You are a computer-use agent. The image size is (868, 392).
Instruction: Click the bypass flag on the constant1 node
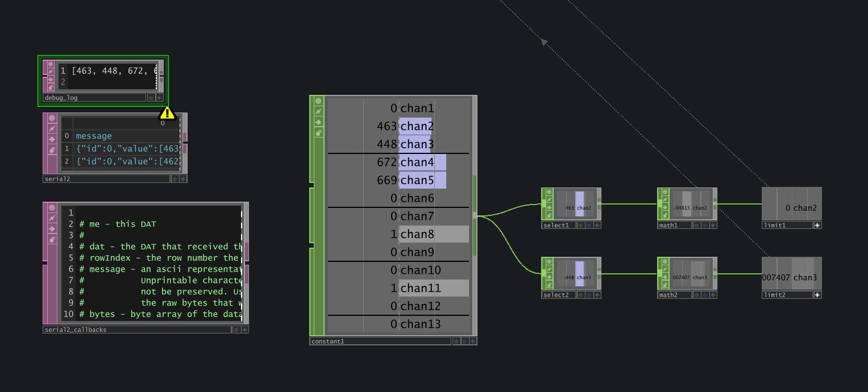(318, 111)
